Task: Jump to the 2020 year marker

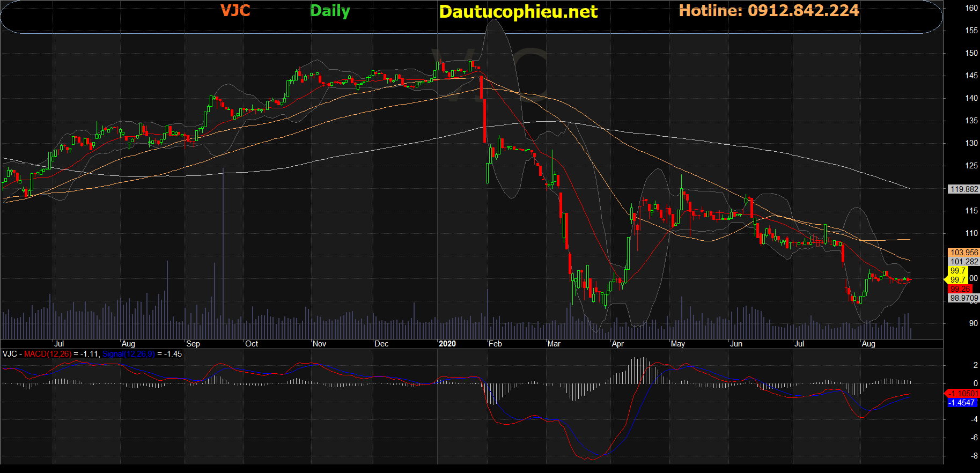Action: pos(447,344)
